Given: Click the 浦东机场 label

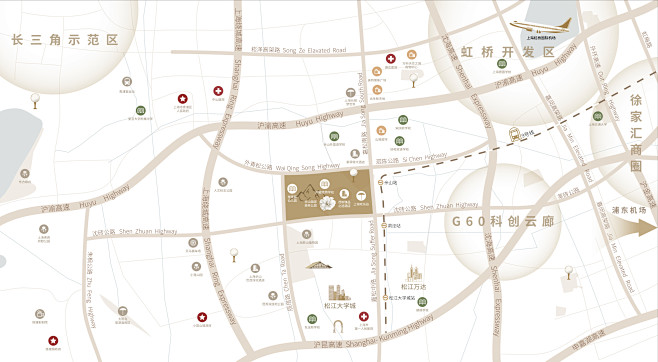Looking at the screenshot, I should coord(629,210).
